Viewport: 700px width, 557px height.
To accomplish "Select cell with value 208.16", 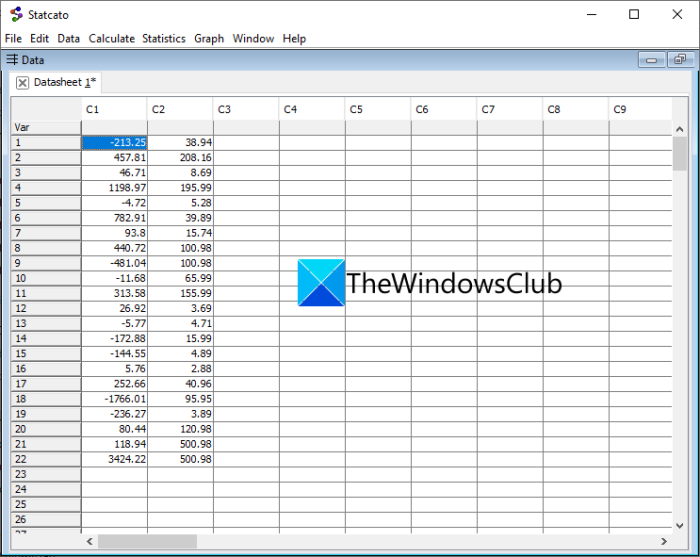I will pyautogui.click(x=180, y=158).
